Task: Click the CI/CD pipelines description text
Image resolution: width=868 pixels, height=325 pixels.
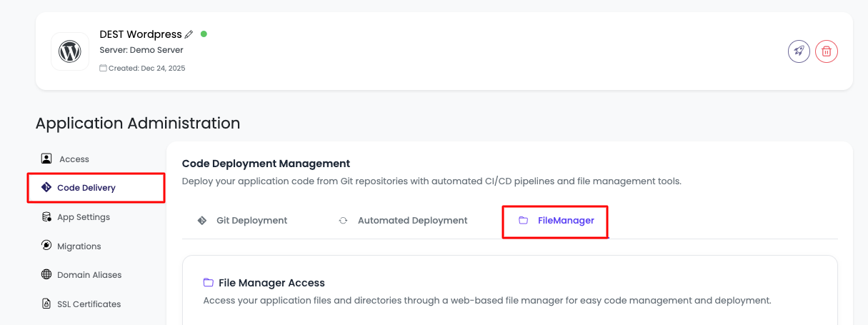Action: coord(431,181)
